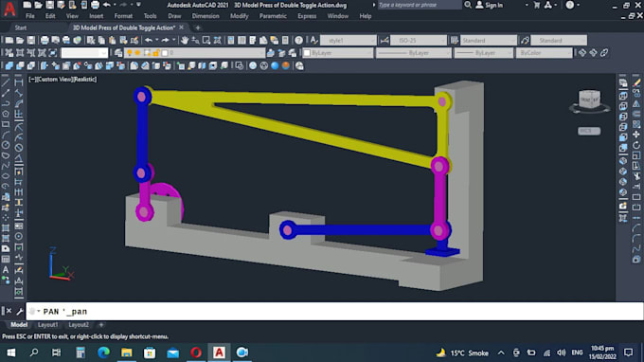Open the ByLayer lineweight dropdown
The width and height of the screenshot is (644, 362).
point(484,53)
